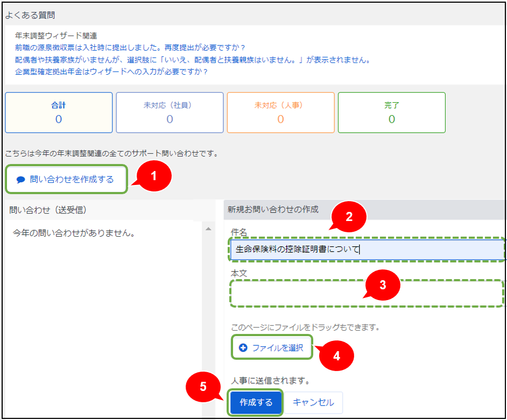Viewport: 507px width, 420px height.
Task: Open the FAQ about 前職の源泉徴収票
Action: coord(130,47)
